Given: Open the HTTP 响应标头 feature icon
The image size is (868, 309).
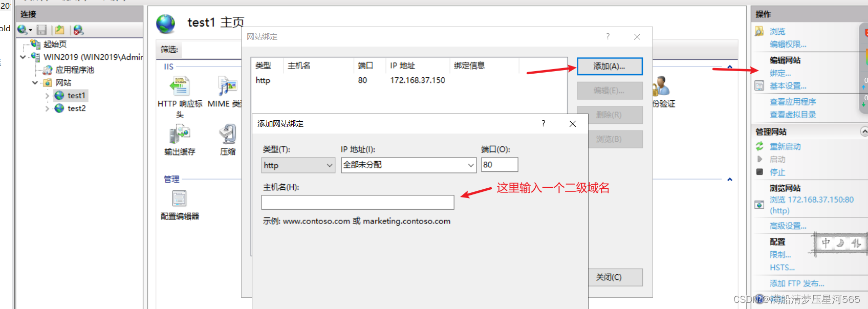Looking at the screenshot, I should [180, 86].
